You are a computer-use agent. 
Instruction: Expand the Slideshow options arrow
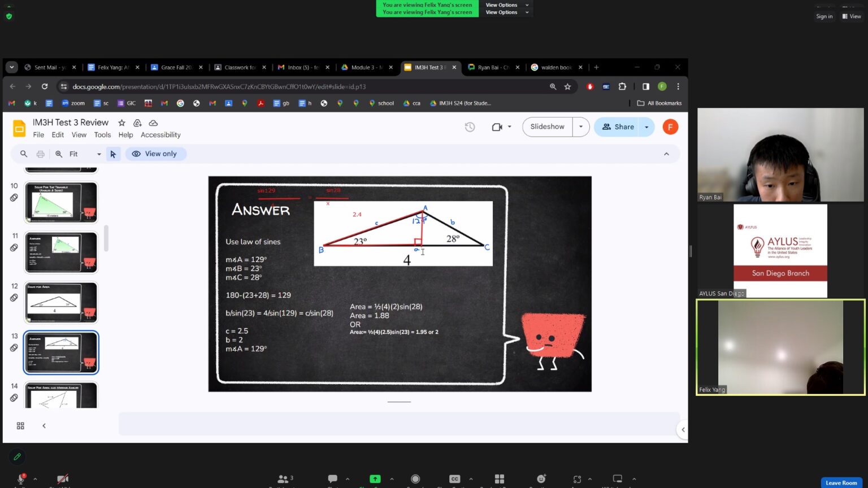(581, 127)
